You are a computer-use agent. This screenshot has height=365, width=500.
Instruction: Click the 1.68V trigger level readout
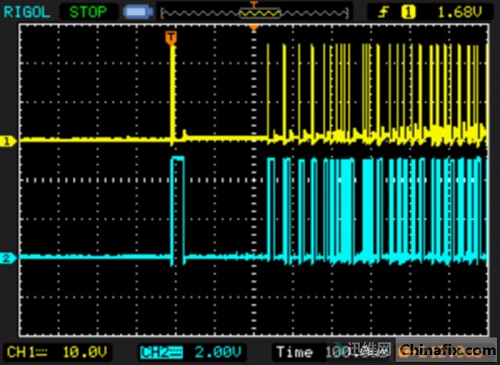tap(459, 13)
